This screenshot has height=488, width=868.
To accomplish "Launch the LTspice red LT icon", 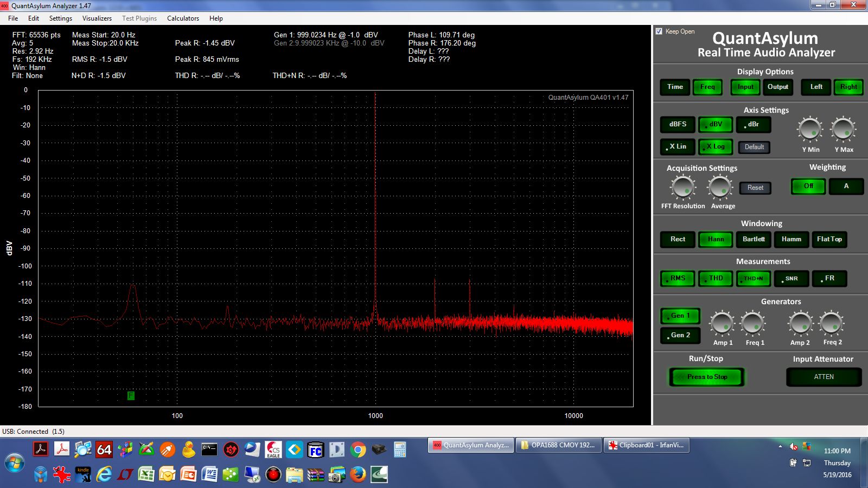I will click(125, 475).
